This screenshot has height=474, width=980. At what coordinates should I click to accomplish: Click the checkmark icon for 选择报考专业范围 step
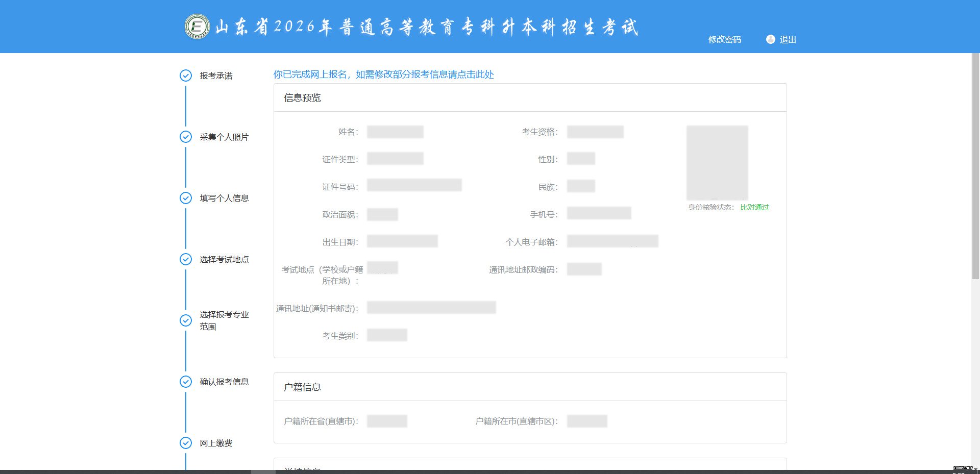point(186,320)
